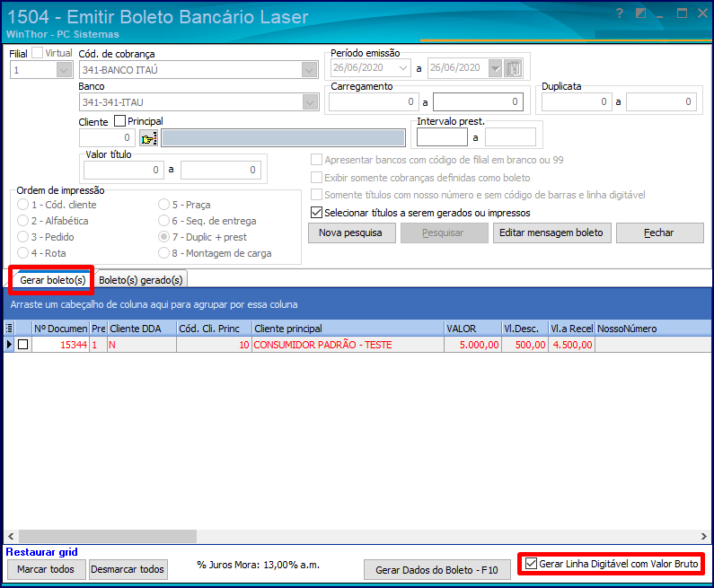The image size is (714, 588).
Task: Click the Cliente DDA column header
Action: pos(142,329)
